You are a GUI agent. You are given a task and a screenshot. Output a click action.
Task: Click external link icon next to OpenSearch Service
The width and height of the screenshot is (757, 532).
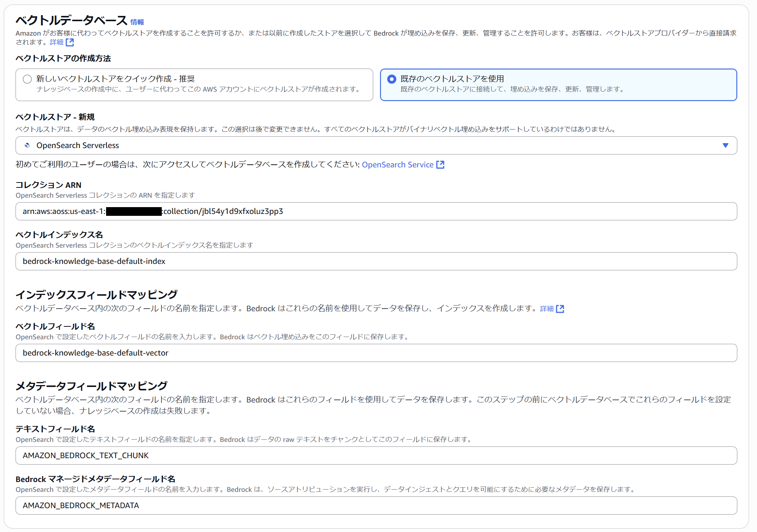[x=440, y=165]
